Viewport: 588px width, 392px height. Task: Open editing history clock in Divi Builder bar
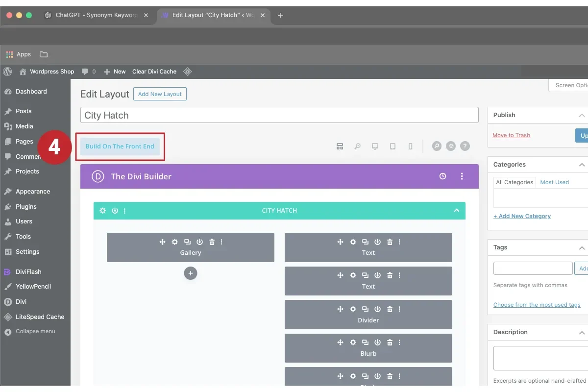(x=442, y=176)
